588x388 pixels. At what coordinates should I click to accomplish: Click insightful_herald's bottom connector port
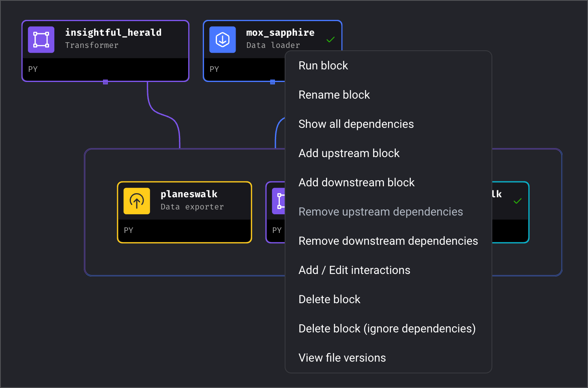point(105,82)
